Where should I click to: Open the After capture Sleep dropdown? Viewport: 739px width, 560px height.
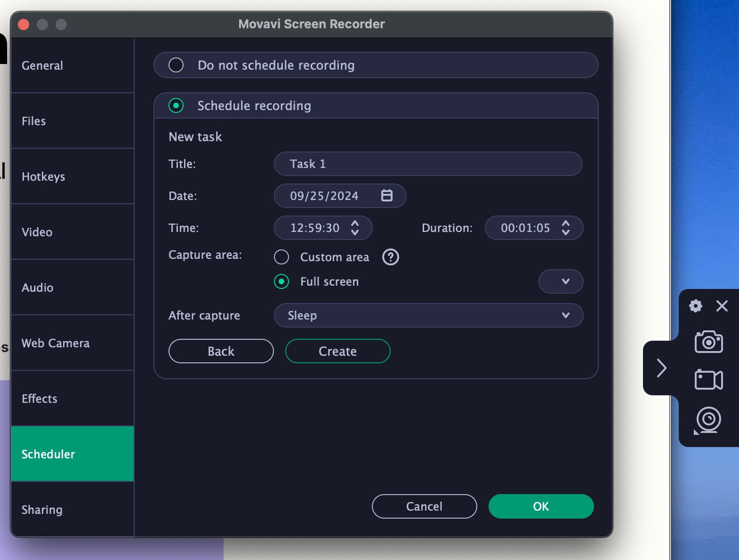click(x=428, y=315)
